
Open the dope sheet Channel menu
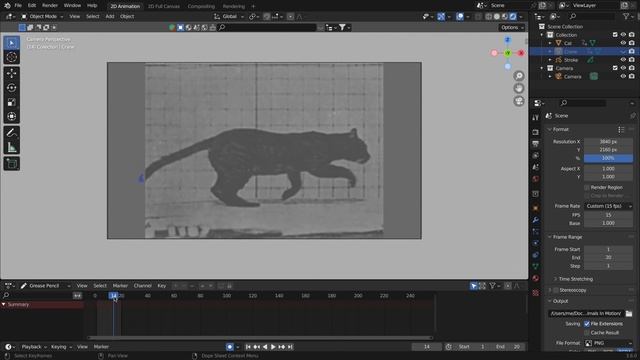click(142, 286)
